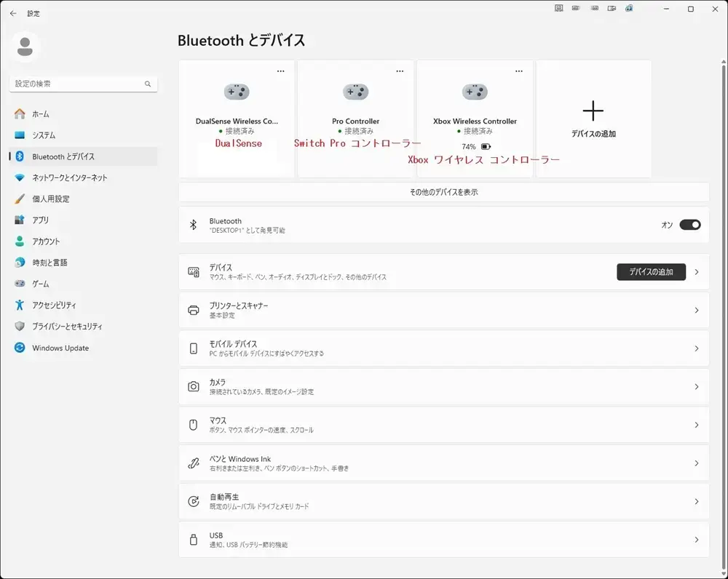The image size is (728, 579).
Task: Click the plus icon to add a device
Action: [x=593, y=111]
